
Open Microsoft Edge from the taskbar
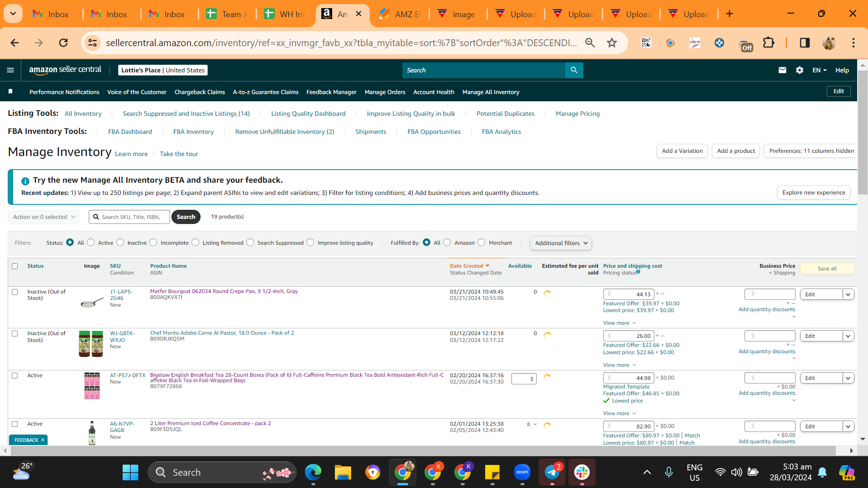pyautogui.click(x=313, y=473)
